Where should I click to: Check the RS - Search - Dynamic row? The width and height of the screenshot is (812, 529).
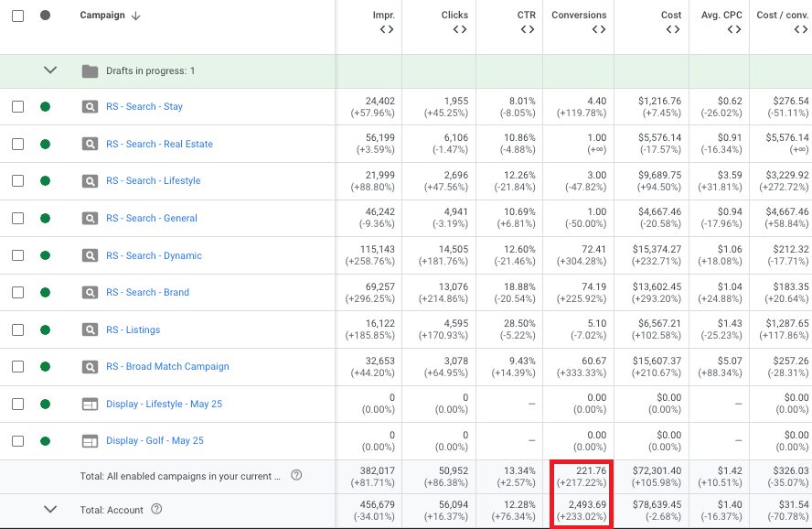[17, 255]
